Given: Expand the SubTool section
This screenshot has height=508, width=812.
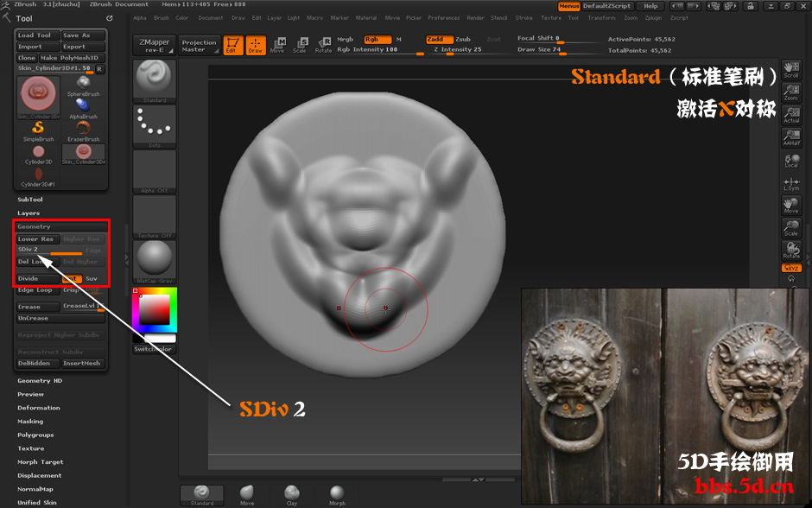Looking at the screenshot, I should click(x=30, y=200).
